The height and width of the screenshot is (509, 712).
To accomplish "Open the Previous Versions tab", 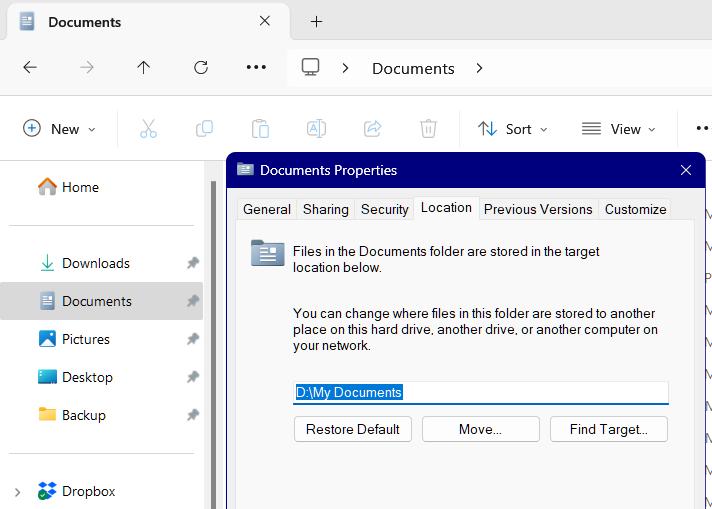I will [538, 209].
